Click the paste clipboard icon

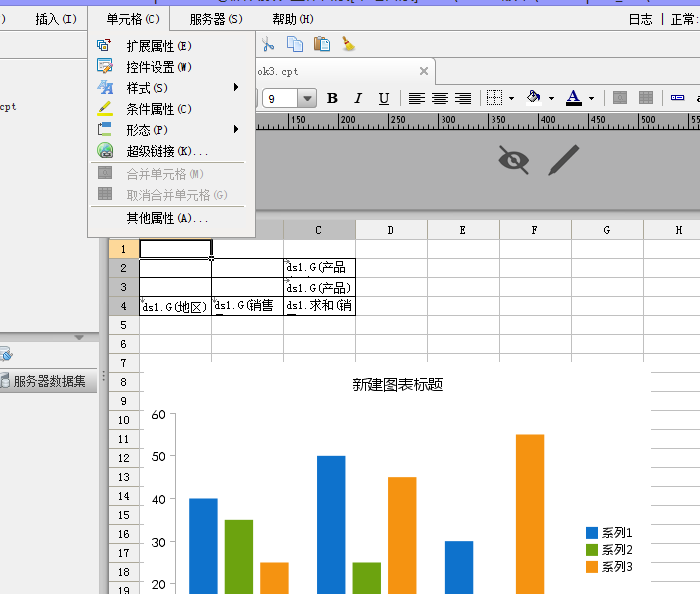[321, 44]
